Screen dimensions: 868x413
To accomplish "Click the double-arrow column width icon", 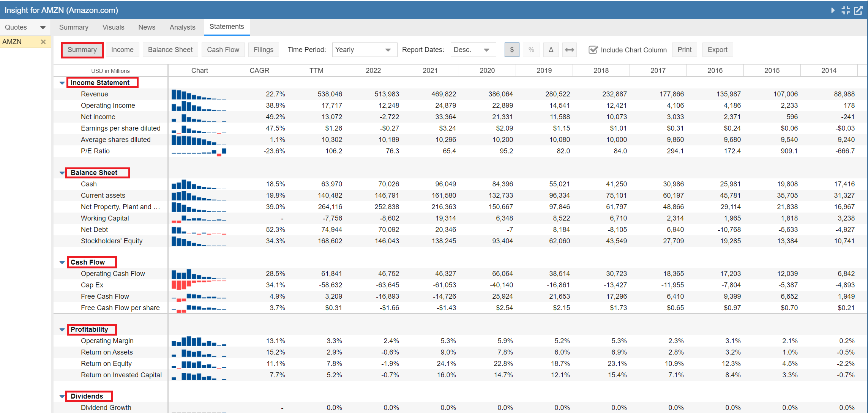I will point(570,50).
